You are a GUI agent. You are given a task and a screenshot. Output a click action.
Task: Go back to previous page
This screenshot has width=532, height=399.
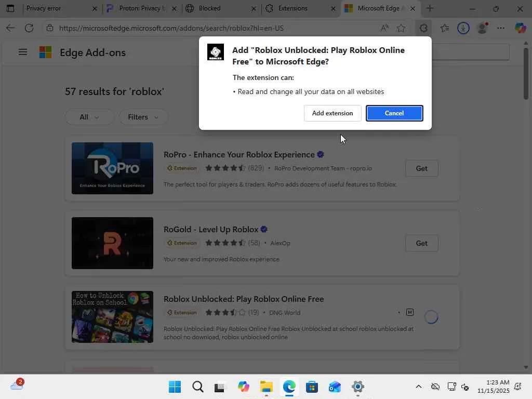click(10, 28)
